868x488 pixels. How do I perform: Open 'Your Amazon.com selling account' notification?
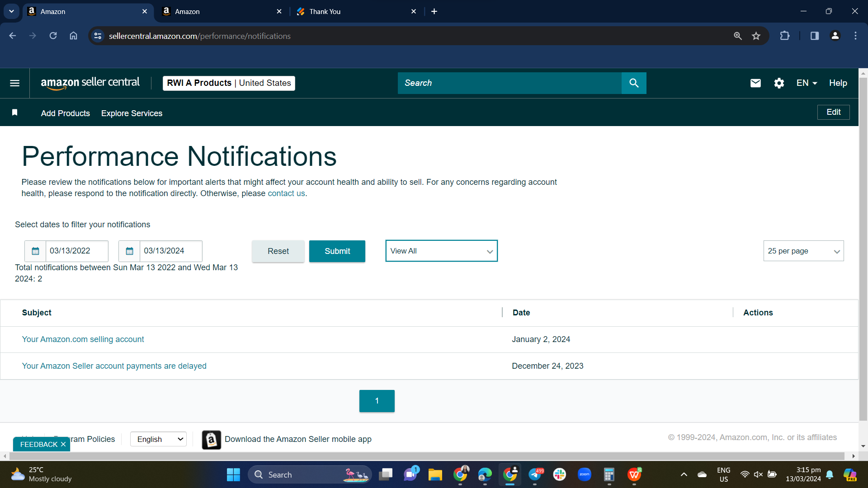click(83, 339)
